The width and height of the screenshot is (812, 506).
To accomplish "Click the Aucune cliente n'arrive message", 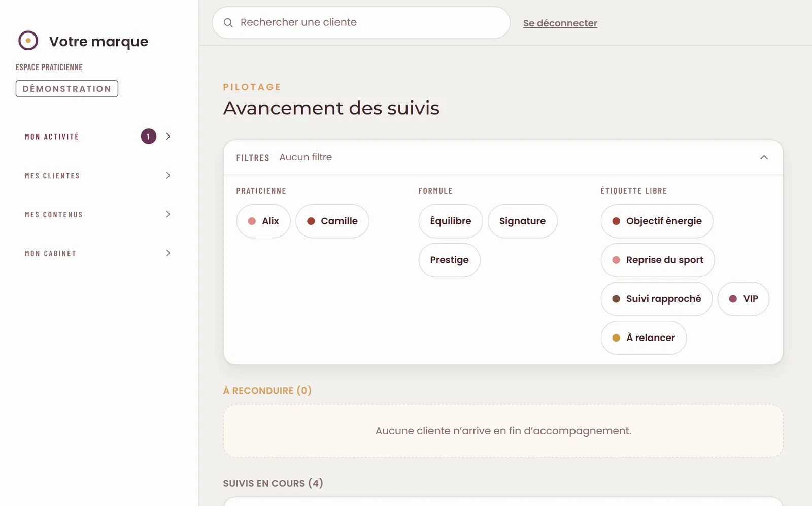I will pyautogui.click(x=503, y=431).
